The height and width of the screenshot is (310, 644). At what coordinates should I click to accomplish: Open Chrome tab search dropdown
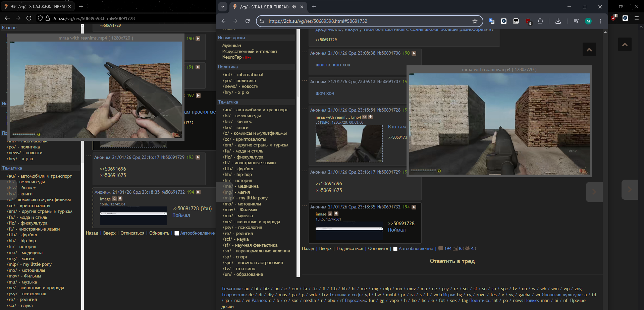click(223, 7)
